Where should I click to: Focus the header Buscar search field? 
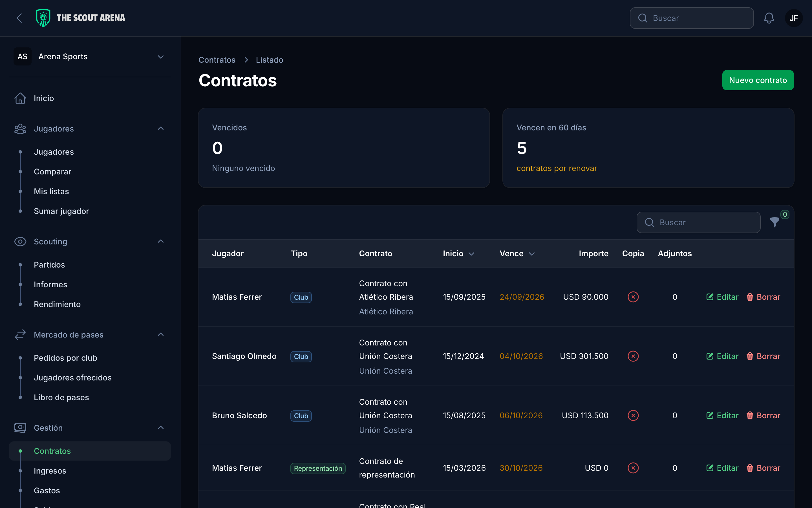coord(692,18)
